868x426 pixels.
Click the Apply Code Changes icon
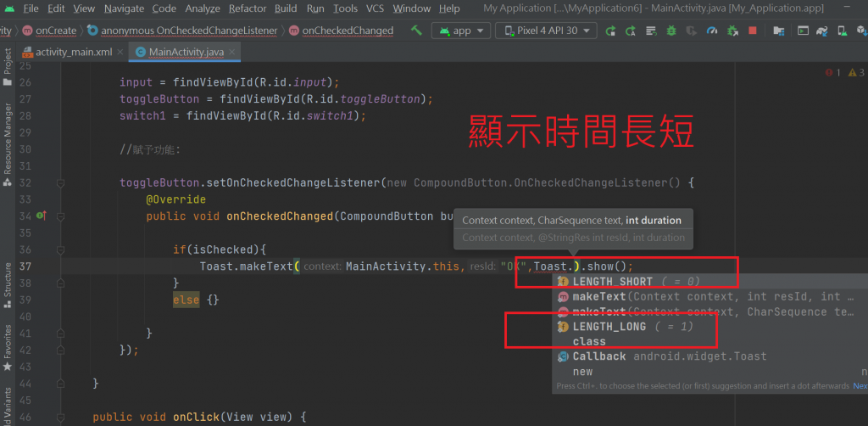651,31
